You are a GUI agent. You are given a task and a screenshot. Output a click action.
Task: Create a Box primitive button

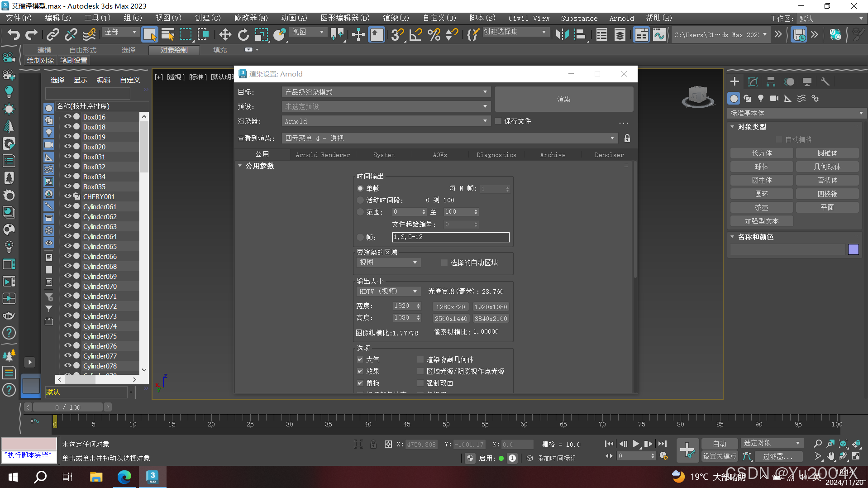click(x=762, y=153)
